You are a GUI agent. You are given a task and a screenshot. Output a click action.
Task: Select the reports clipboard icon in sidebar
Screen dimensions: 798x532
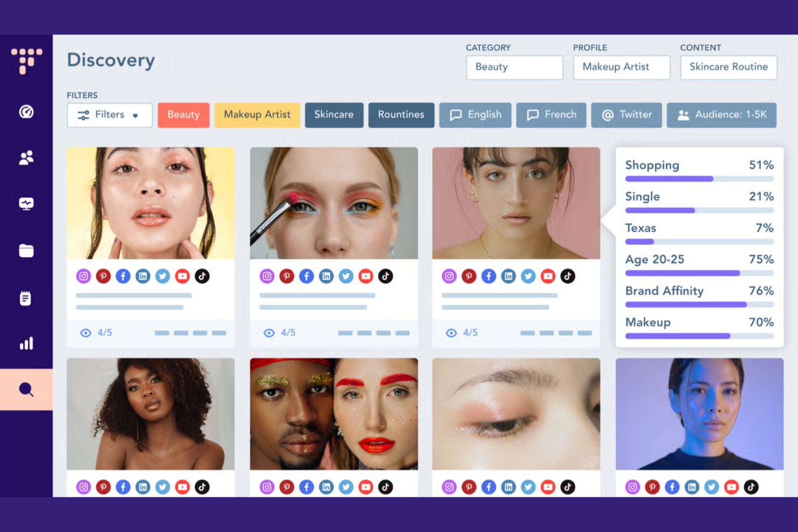26,298
